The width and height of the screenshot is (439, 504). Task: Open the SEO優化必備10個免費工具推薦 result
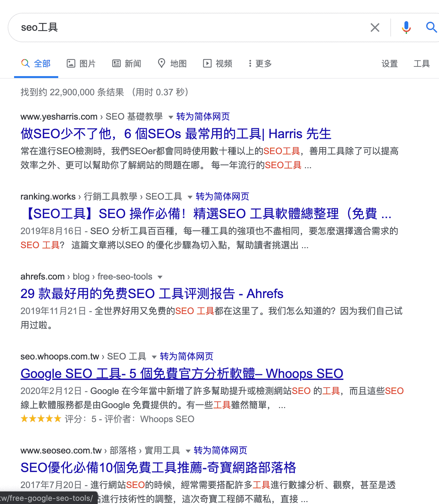[158, 468]
